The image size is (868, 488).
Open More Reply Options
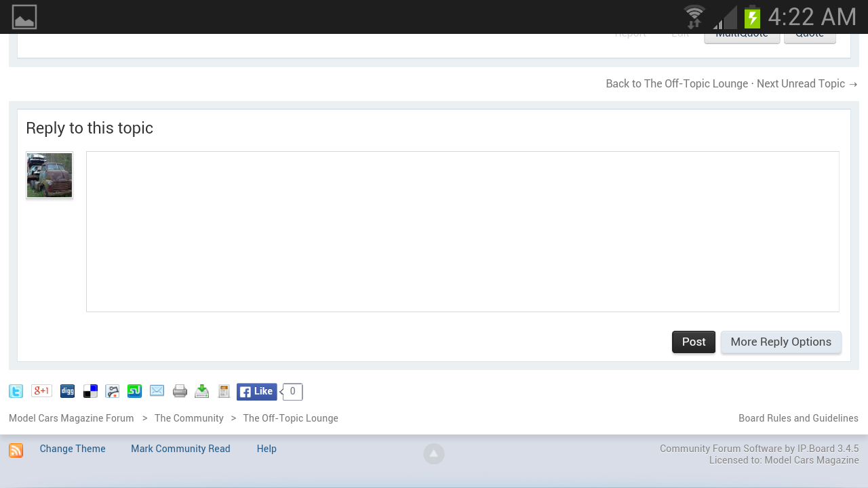[x=781, y=342]
